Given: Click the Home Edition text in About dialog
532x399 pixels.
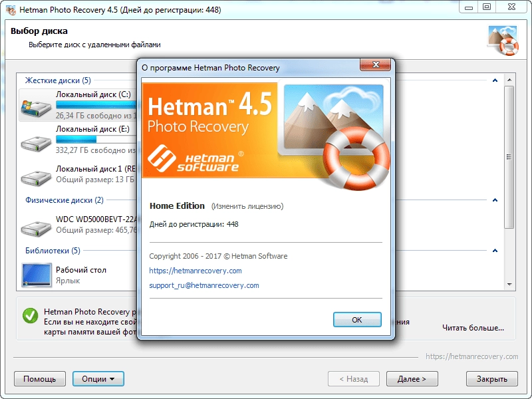Looking at the screenshot, I should [x=177, y=206].
